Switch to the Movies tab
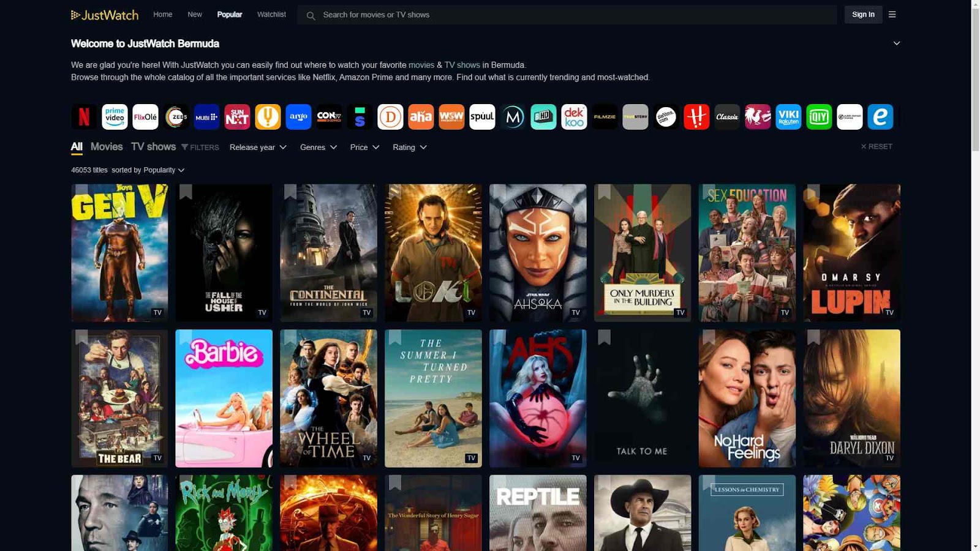980x551 pixels. tap(107, 147)
